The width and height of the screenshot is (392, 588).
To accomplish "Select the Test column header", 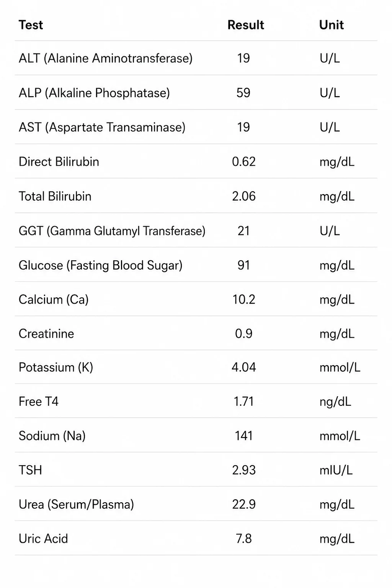I will tap(31, 25).
